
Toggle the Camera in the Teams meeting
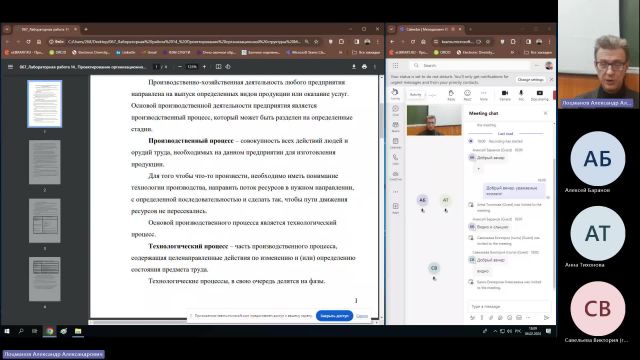[x=505, y=95]
